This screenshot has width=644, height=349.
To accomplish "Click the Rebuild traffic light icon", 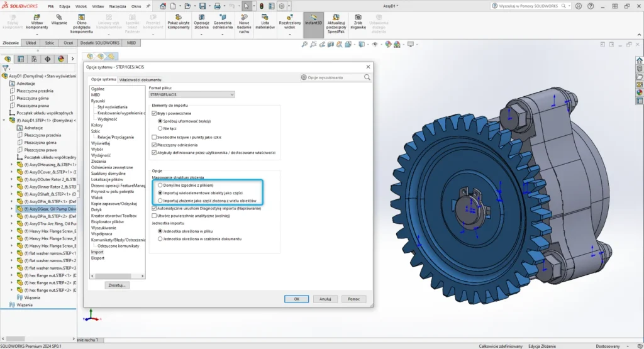I will point(261,6).
